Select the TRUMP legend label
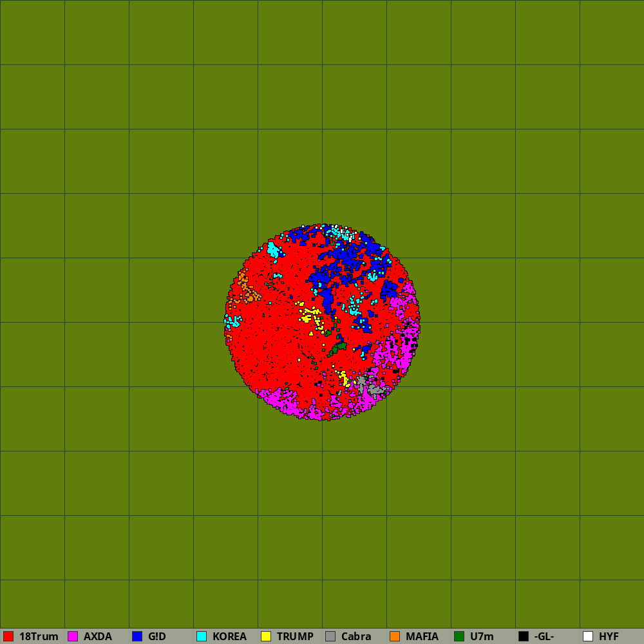 coord(295,636)
